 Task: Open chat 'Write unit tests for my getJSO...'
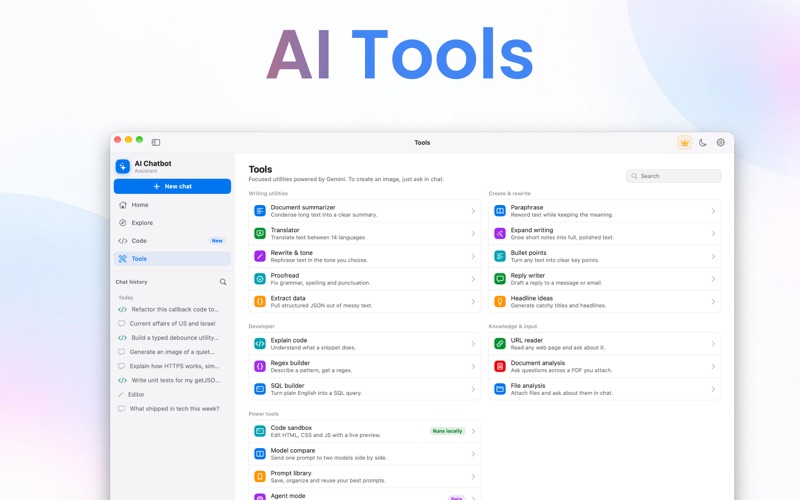click(x=172, y=380)
